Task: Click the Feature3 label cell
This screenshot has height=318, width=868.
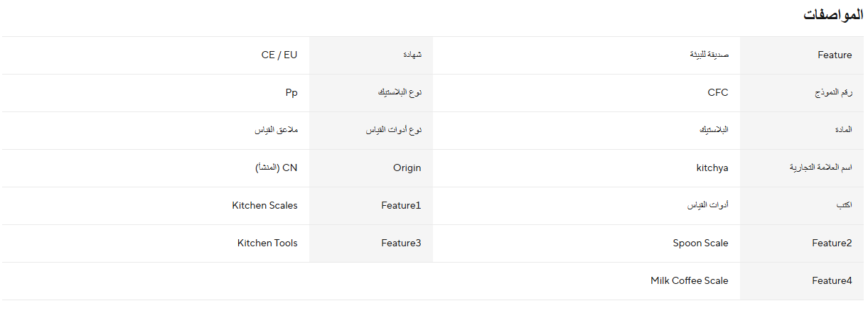Action: click(371, 243)
